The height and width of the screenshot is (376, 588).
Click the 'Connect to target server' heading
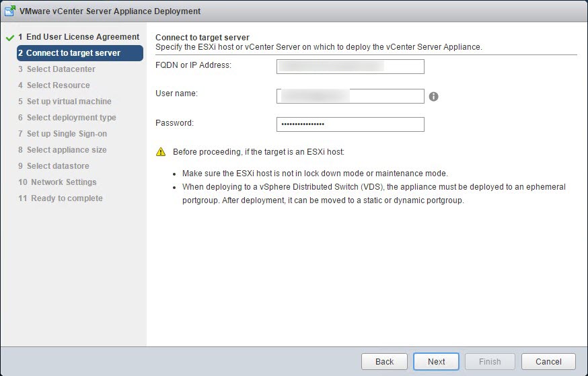point(203,38)
